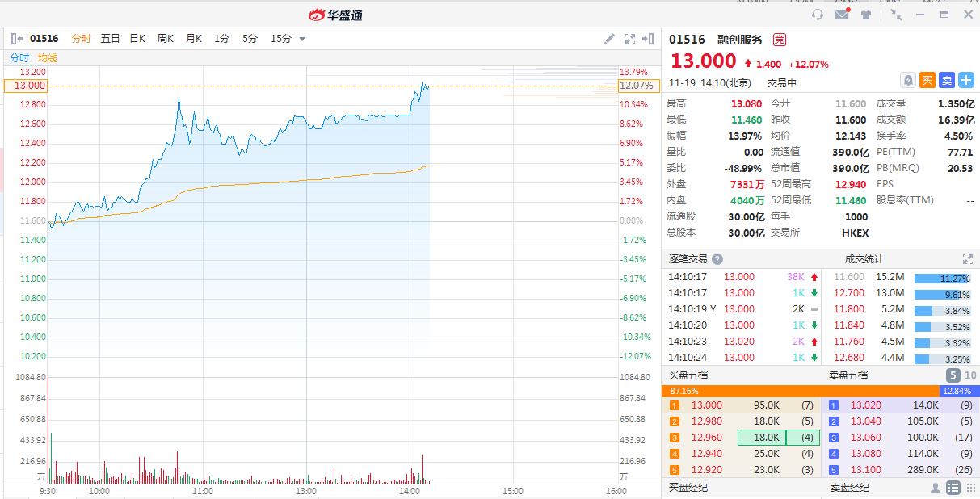Open the customer service headset icon
980x499 pixels.
click(x=818, y=15)
